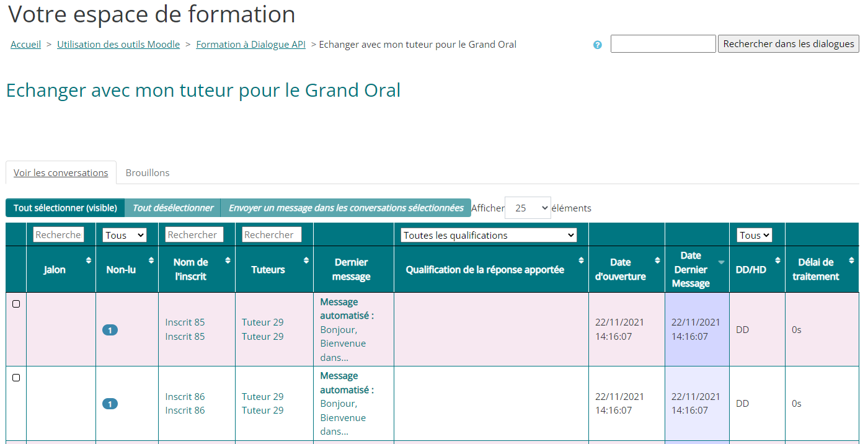
Task: Focus Tuteurs Rechercher filter field
Action: click(272, 234)
